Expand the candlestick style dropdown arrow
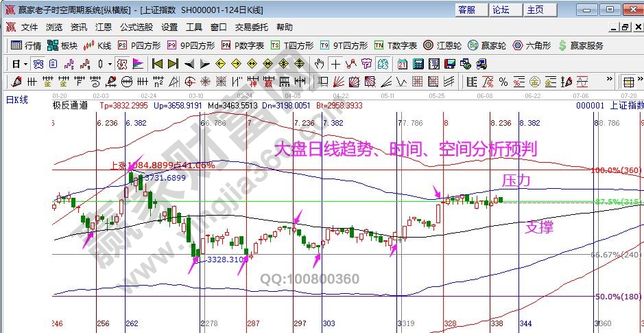644x333 pixels. (110, 64)
